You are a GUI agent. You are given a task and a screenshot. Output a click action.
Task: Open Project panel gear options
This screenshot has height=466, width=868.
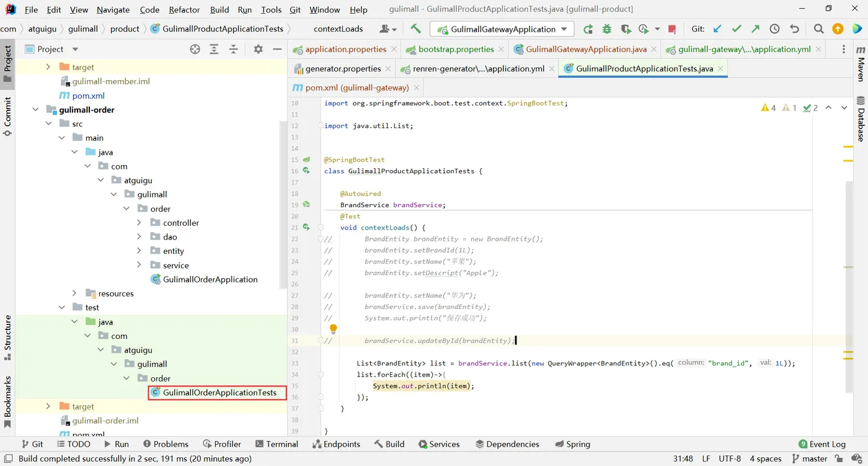[259, 49]
